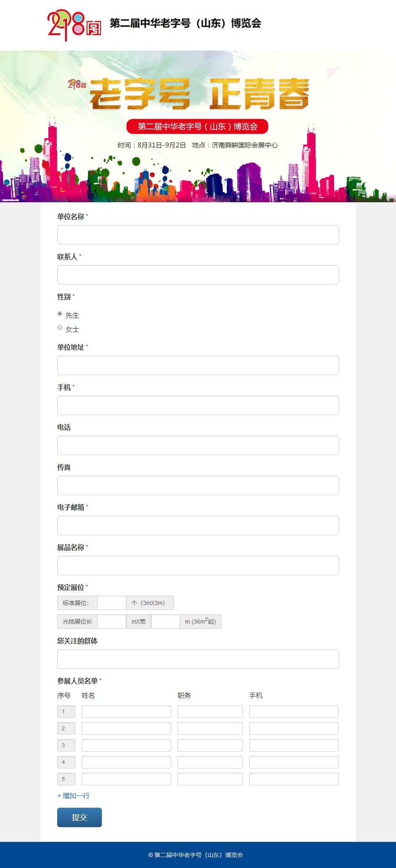This screenshot has width=396, height=868.
Task: Click the 联系人 input field
Action: (x=198, y=275)
